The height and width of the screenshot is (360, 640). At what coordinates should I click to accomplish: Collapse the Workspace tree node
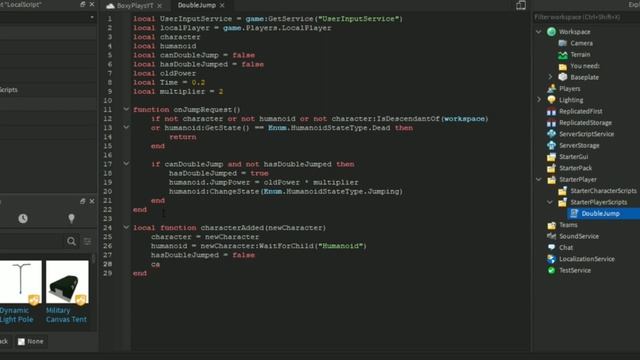pos(539,31)
